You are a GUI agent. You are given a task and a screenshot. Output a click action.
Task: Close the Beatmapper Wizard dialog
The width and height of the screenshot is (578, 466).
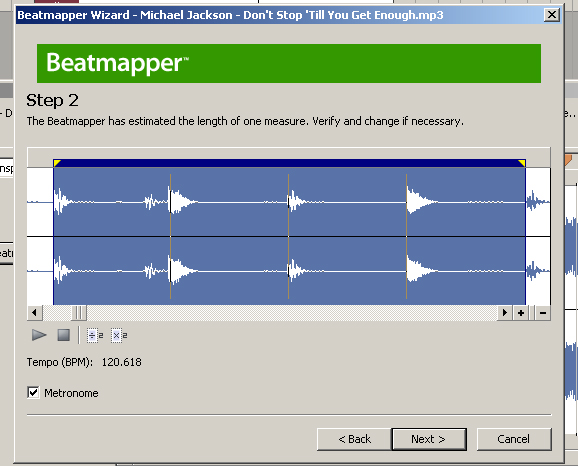pyautogui.click(x=552, y=15)
